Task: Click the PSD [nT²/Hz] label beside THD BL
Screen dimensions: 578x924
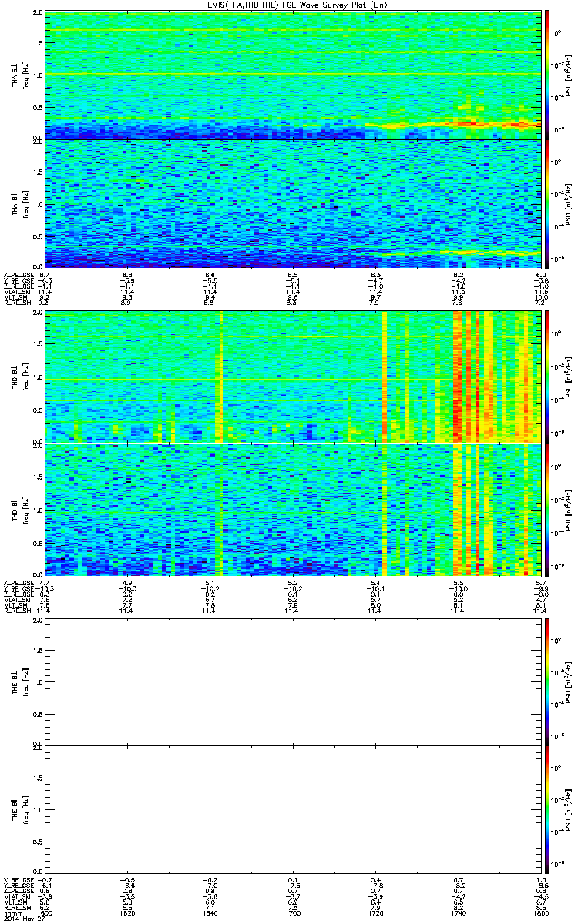Action: [x=569, y=377]
